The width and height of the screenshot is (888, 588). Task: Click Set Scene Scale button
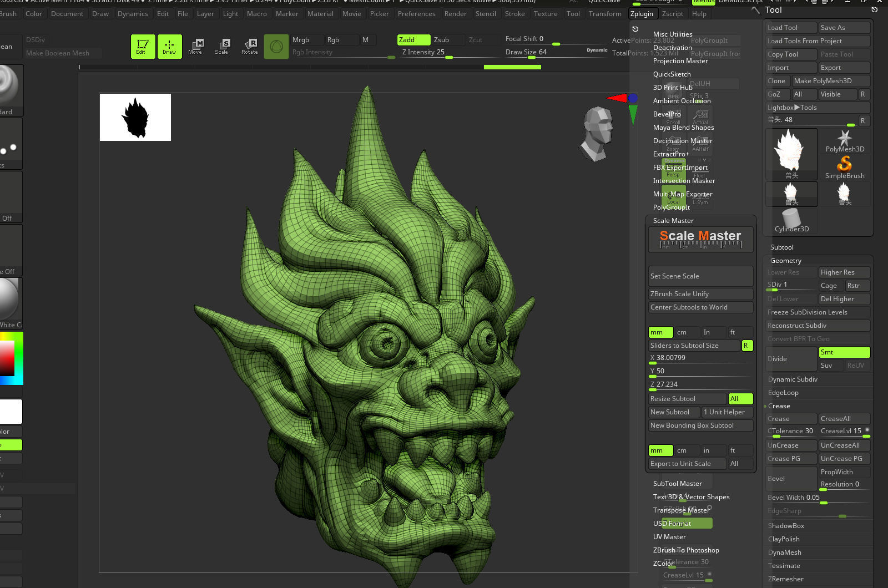click(x=701, y=276)
